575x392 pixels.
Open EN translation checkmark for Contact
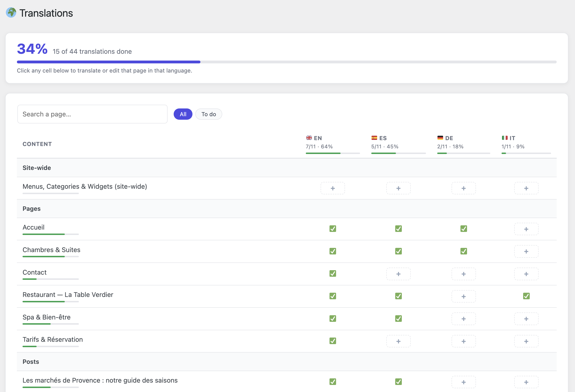[333, 273]
